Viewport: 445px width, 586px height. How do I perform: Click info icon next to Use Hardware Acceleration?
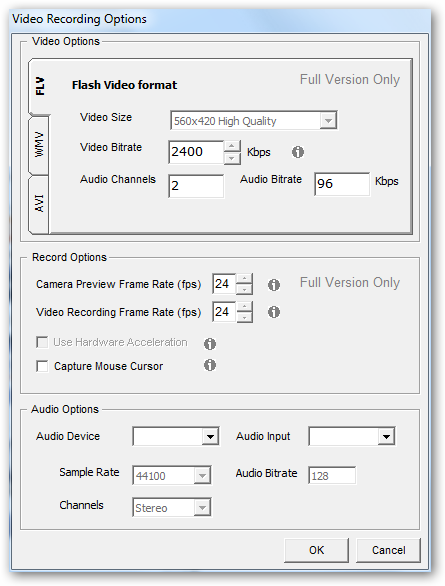pyautogui.click(x=210, y=343)
